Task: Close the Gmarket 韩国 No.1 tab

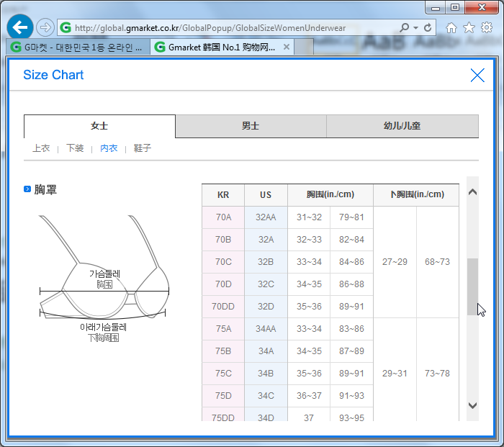Action: tap(287, 47)
